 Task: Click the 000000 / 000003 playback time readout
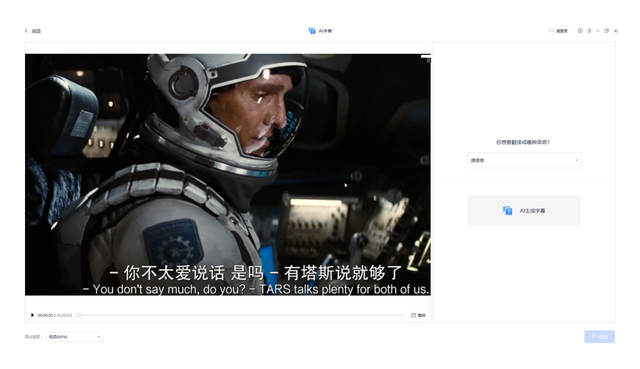[55, 315]
